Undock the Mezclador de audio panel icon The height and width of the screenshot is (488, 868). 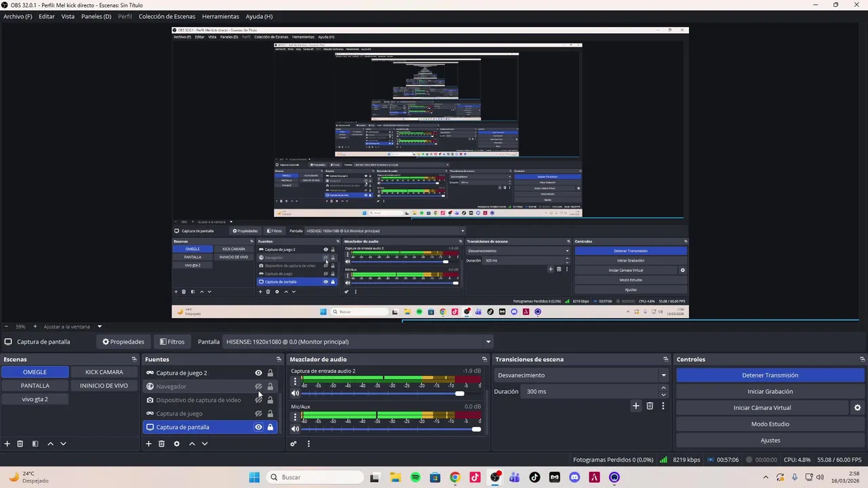(x=484, y=359)
